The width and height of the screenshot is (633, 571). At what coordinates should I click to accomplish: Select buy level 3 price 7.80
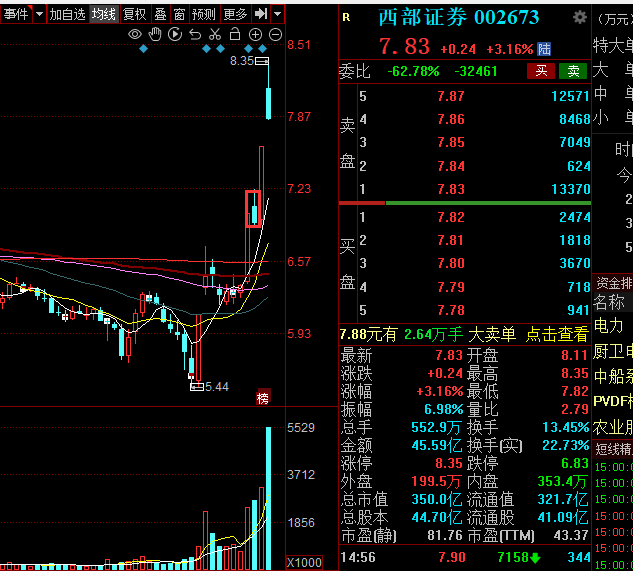click(x=451, y=263)
